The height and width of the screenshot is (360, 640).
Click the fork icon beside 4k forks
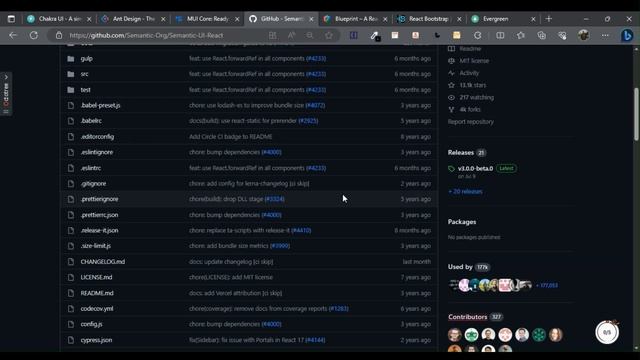coord(451,109)
